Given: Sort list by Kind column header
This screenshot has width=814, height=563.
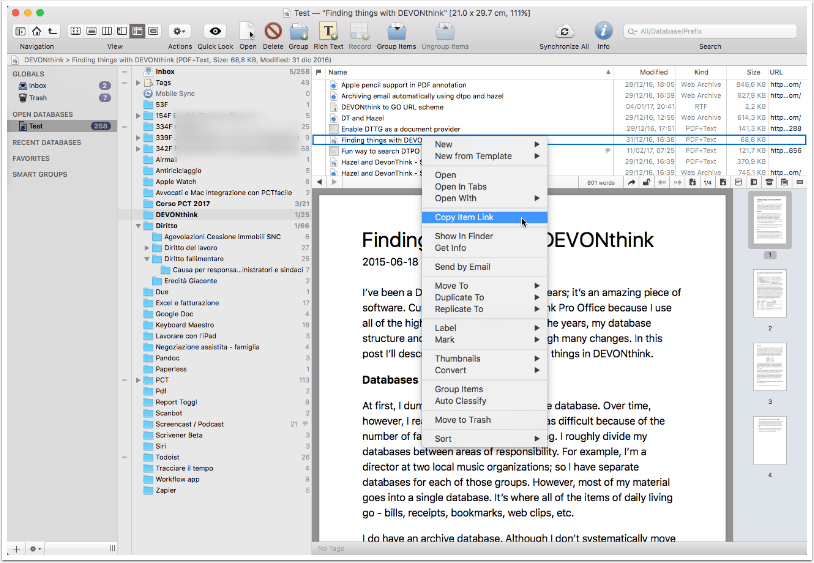Looking at the screenshot, I should click(x=701, y=73).
